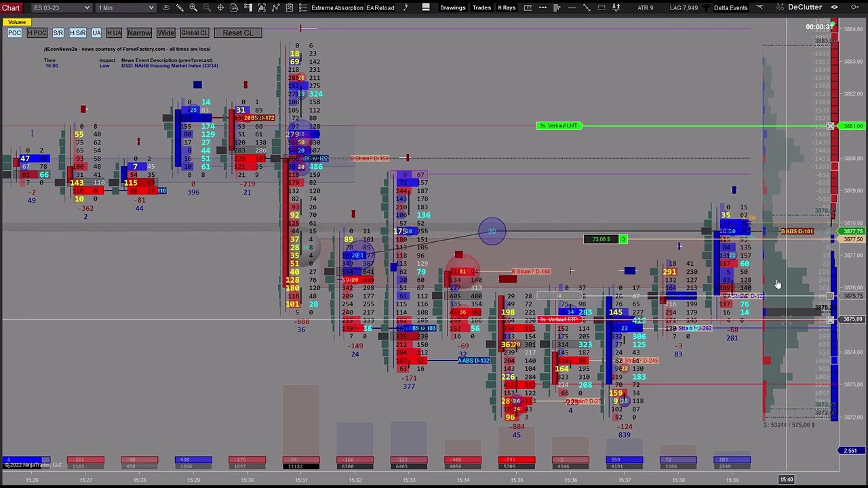Select the red 3s Verkauf STP order tag
Screen dimensions: 868x488
[559, 319]
